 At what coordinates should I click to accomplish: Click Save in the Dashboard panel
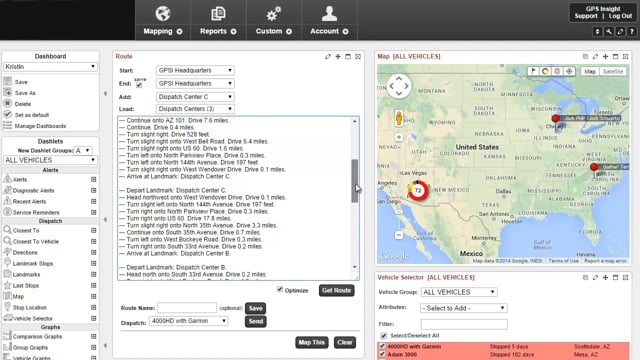pos(21,82)
